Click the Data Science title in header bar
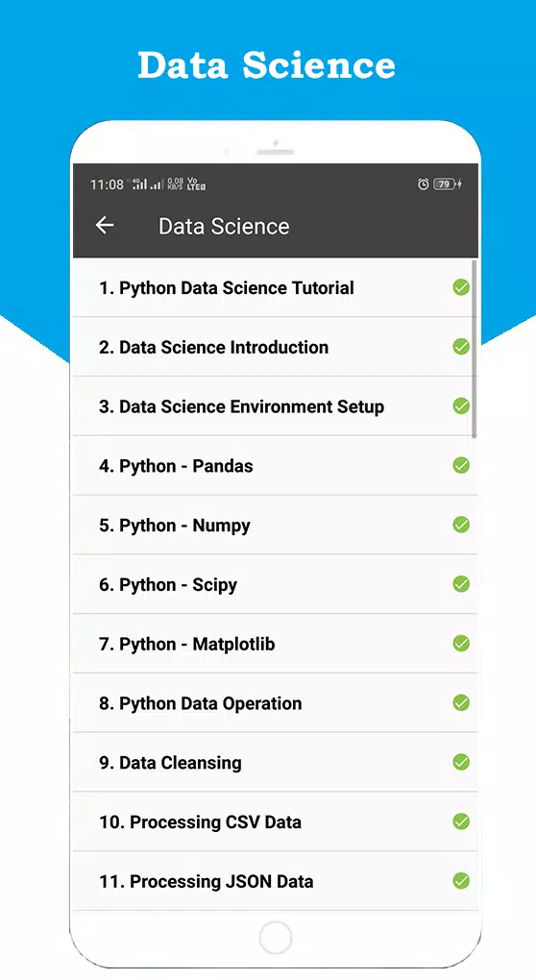The height and width of the screenshot is (980, 536). pyautogui.click(x=224, y=226)
